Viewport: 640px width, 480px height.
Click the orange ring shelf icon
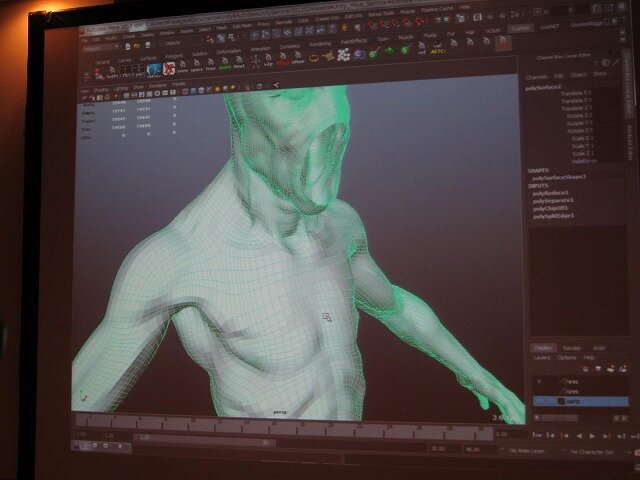click(x=313, y=58)
